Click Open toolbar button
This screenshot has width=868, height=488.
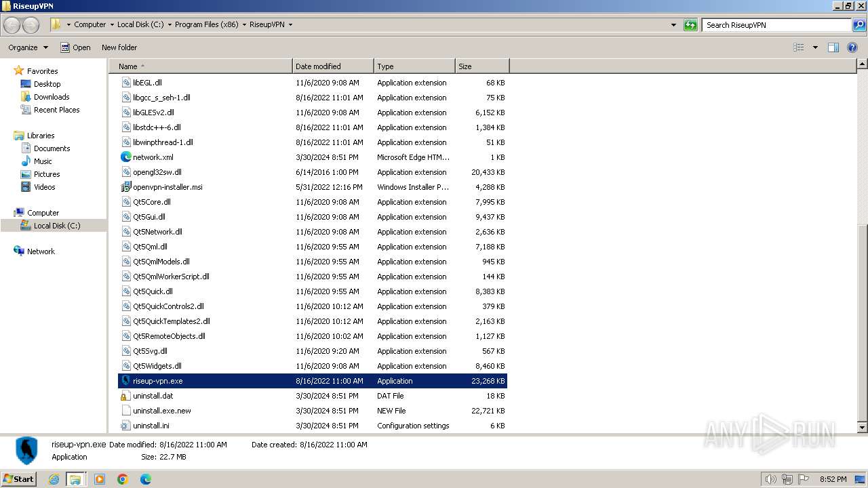(75, 47)
